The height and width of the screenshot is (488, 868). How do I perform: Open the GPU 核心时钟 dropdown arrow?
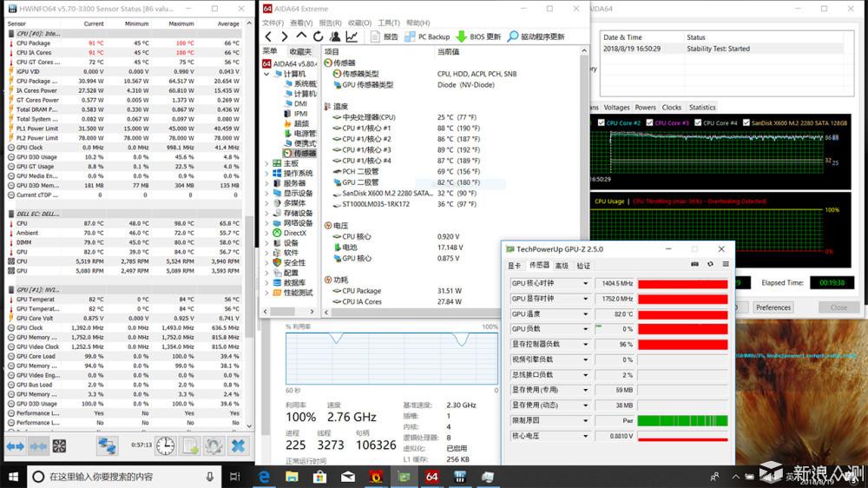(585, 284)
